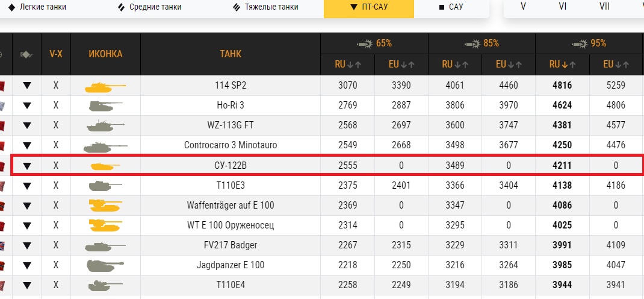Click the FV217 Badger tank icon
The height and width of the screenshot is (299, 644).
point(105,245)
